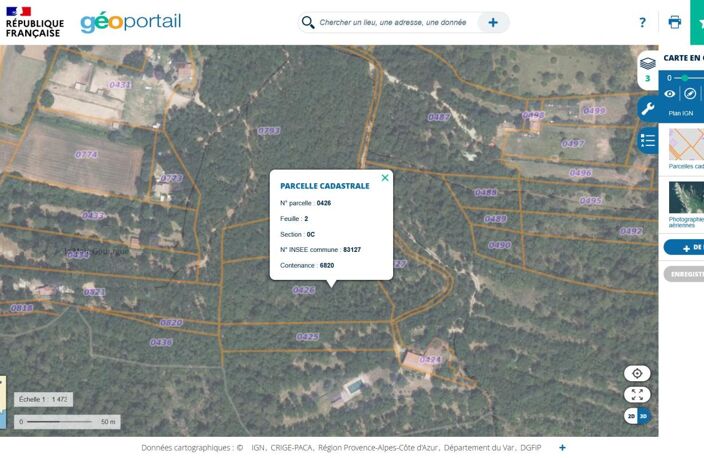
Task: Click parcel label 0490 on map
Action: [x=500, y=245]
